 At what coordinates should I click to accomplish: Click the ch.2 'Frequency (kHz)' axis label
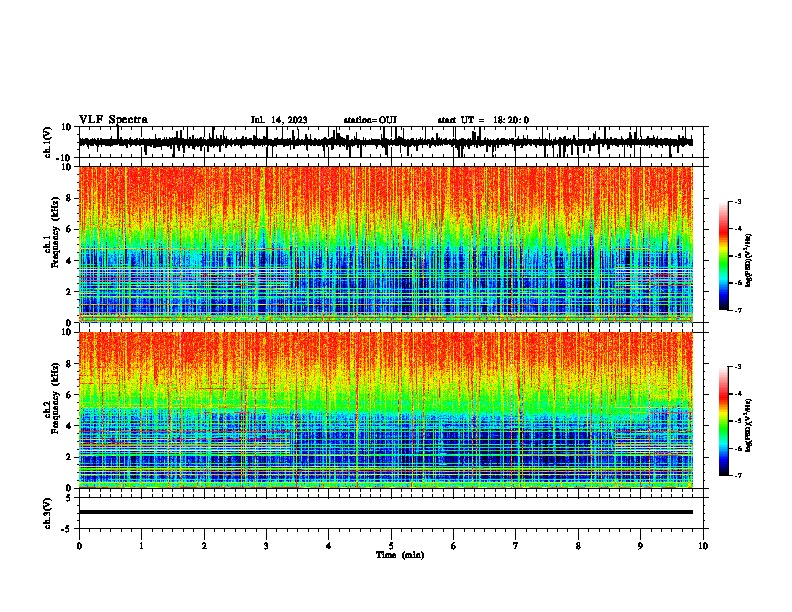[x=55, y=398]
